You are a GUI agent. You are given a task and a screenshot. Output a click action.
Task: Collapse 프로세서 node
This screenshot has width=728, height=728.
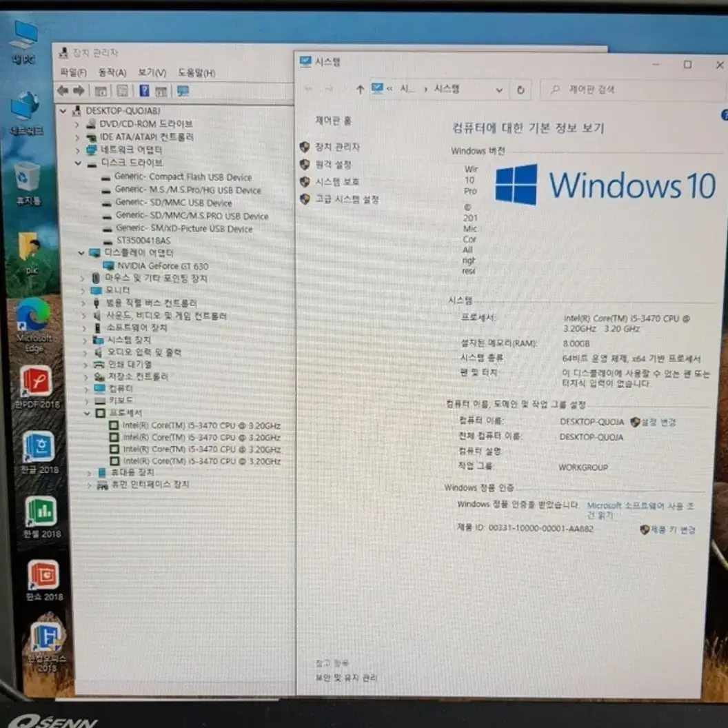click(x=88, y=413)
